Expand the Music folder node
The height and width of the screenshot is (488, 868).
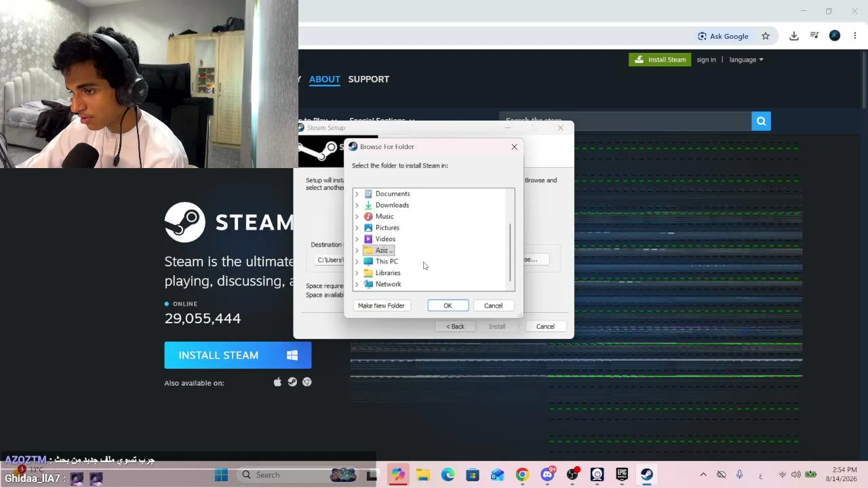click(357, 216)
